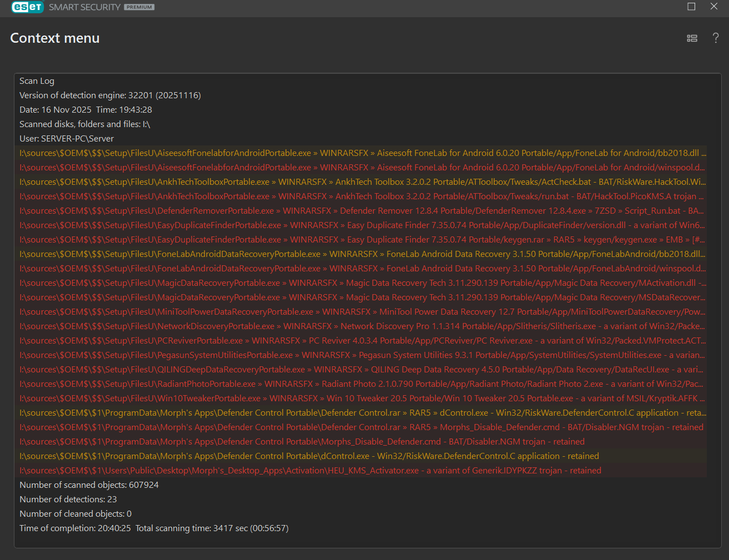The width and height of the screenshot is (729, 560).
Task: Close the ESET Smart Security window
Action: point(714,7)
